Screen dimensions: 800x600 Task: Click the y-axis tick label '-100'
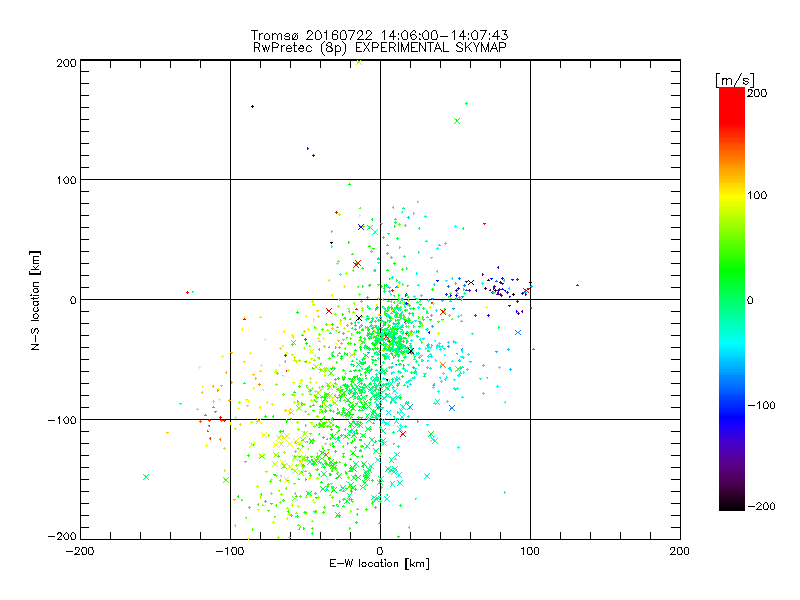click(x=62, y=420)
